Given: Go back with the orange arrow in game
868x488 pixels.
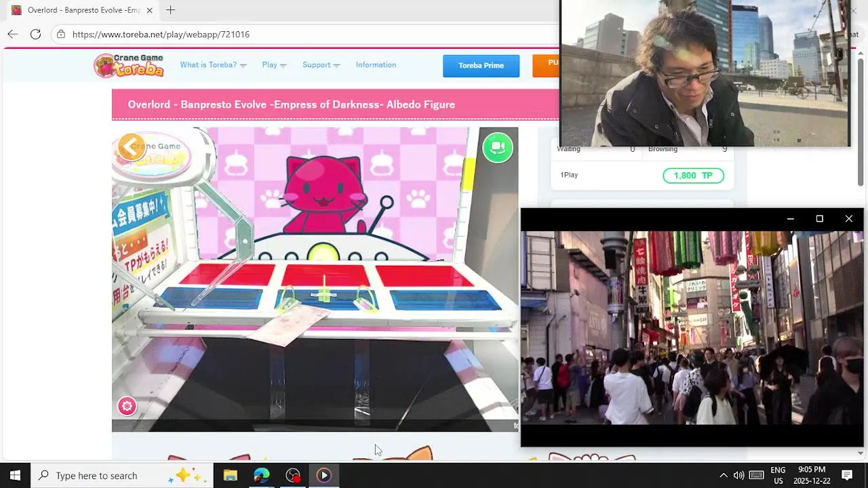Looking at the screenshot, I should tap(131, 146).
